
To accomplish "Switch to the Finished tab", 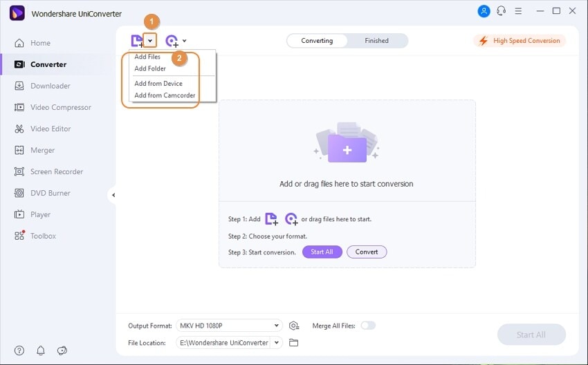I will click(x=376, y=41).
